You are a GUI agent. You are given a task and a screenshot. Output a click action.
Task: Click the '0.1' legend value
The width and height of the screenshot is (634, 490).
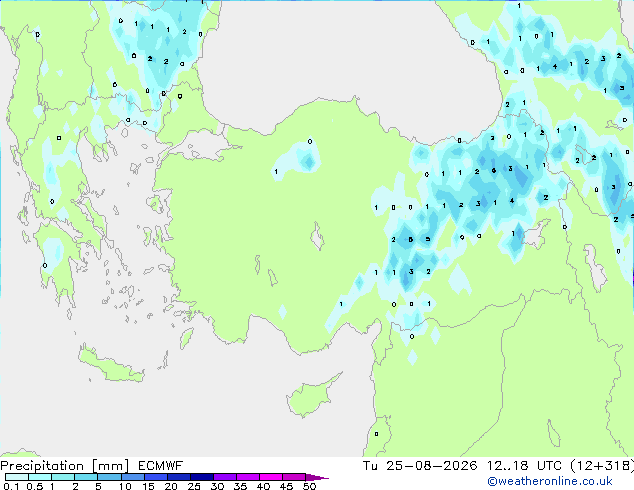click(11, 486)
